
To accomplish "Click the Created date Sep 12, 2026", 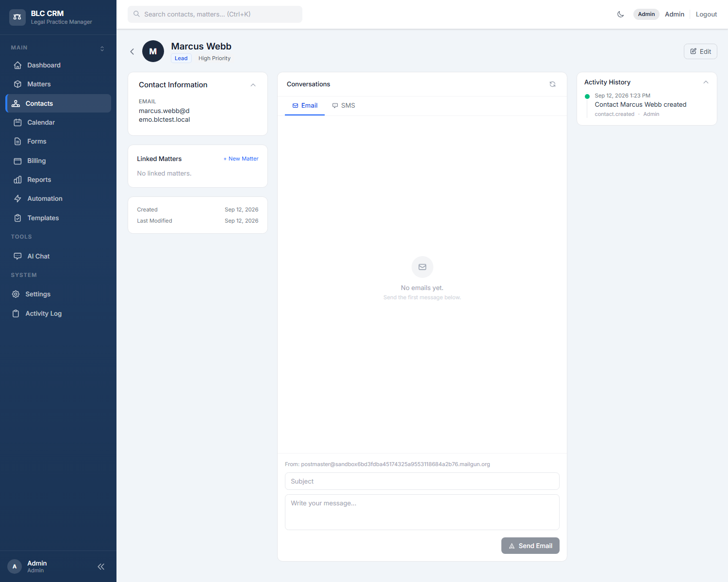I will [241, 210].
